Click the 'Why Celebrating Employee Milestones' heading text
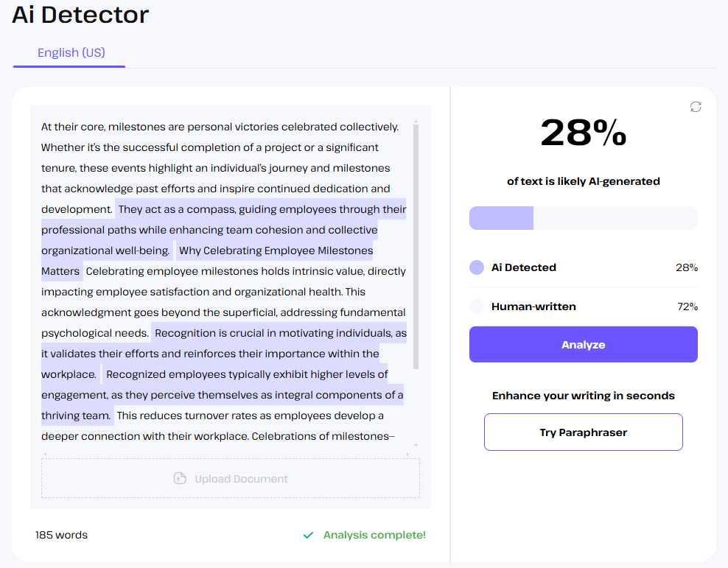 276,250
